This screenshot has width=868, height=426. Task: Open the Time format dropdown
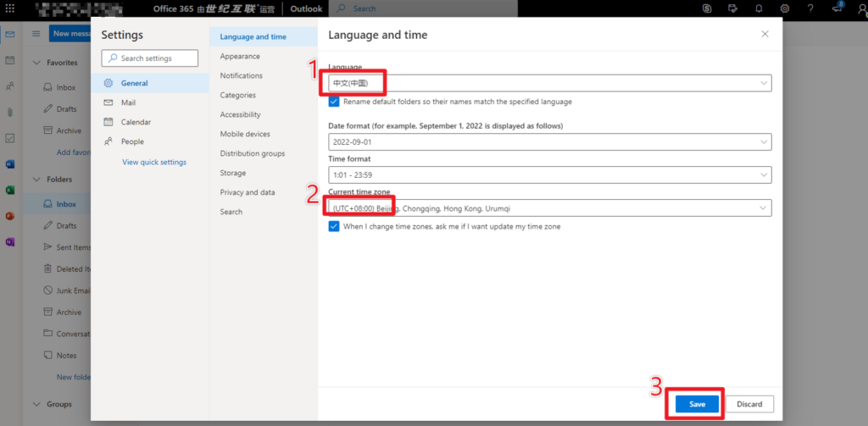coord(549,174)
